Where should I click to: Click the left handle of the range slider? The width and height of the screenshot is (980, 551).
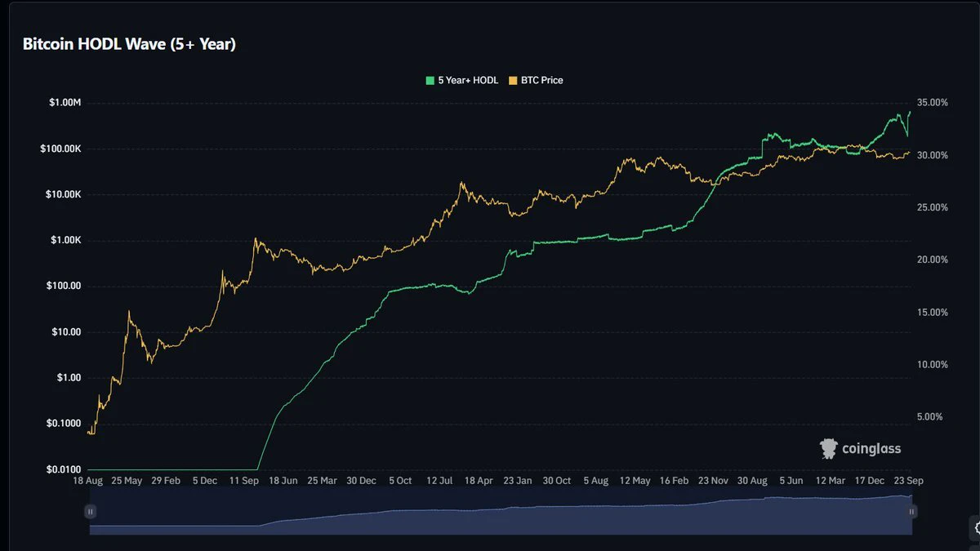pos(90,511)
